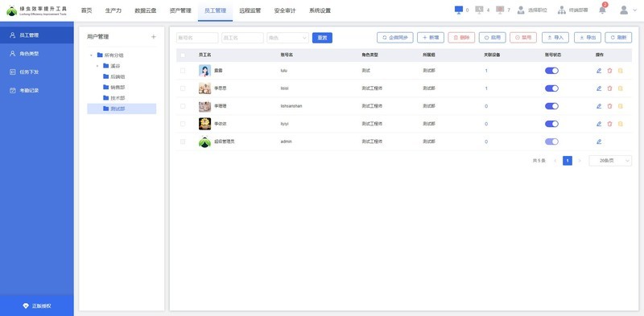The width and height of the screenshot is (644, 316).
Task: Click the red 删除 delete button
Action: (x=461, y=37)
